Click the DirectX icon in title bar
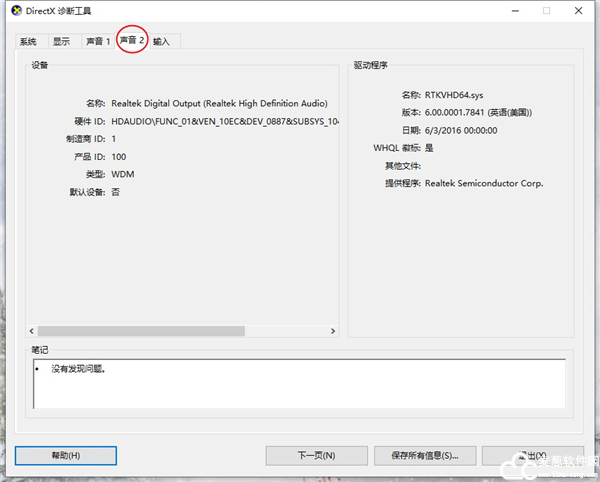Viewport: 600px width, 482px height. tap(16, 11)
